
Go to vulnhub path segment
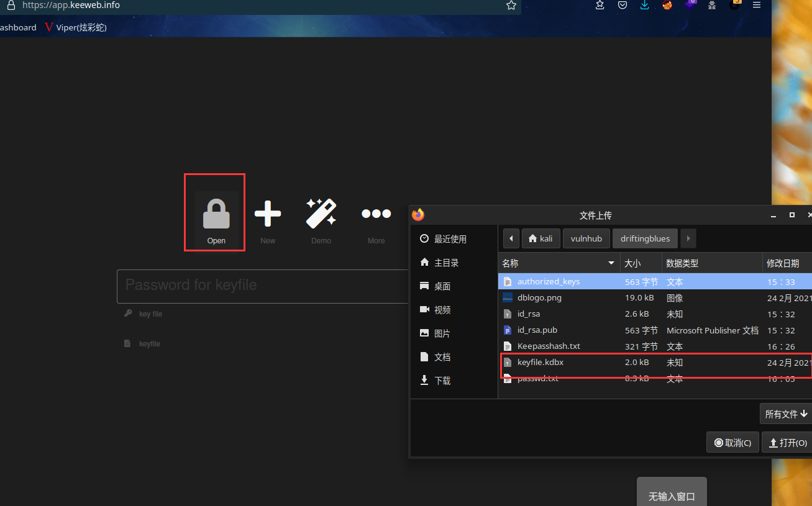586,238
